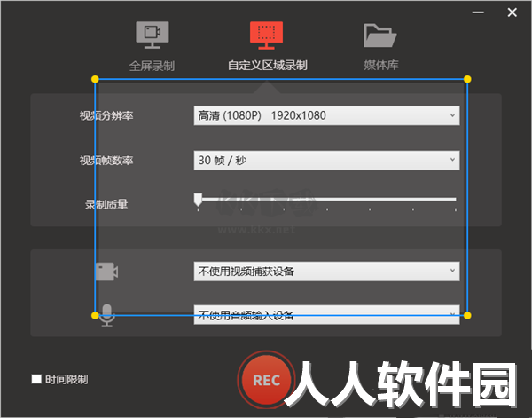Click the 视频分辨率 label
Image resolution: width=532 pixels, height=418 pixels.
(106, 115)
